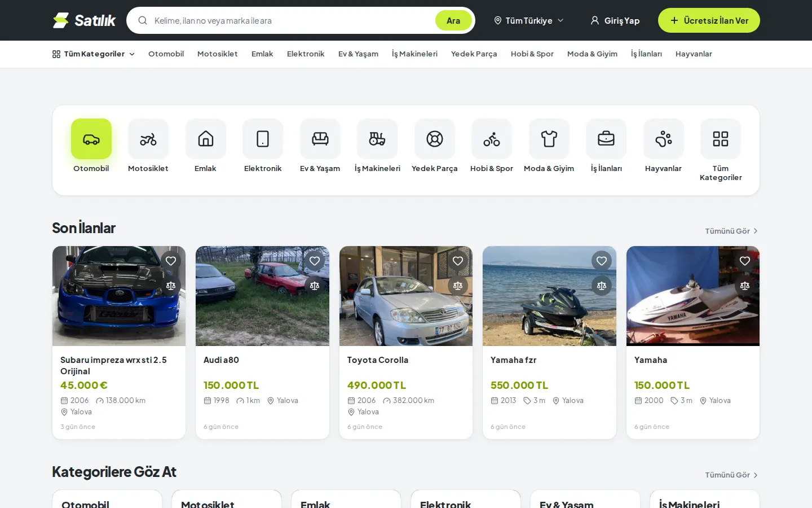Favorite the Audi a80 listing
This screenshot has height=508, width=812.
pos(315,261)
